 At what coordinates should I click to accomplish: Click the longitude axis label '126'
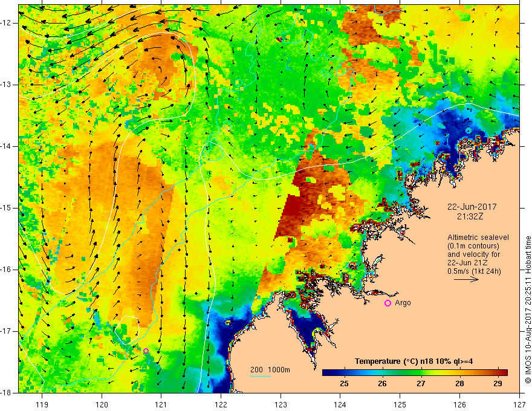click(459, 404)
